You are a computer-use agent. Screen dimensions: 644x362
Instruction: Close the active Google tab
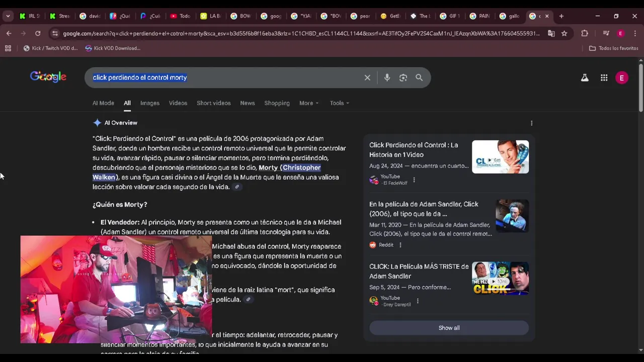pyautogui.click(x=547, y=16)
